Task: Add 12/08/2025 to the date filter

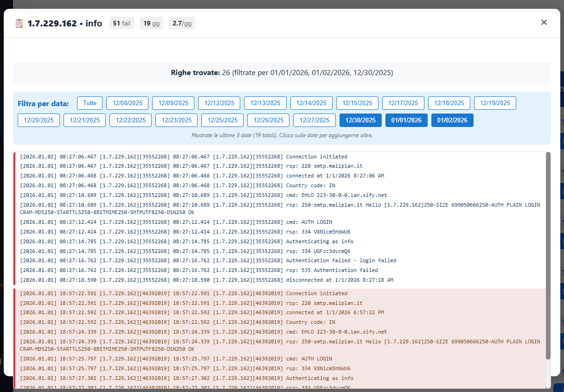Action: [x=128, y=103]
